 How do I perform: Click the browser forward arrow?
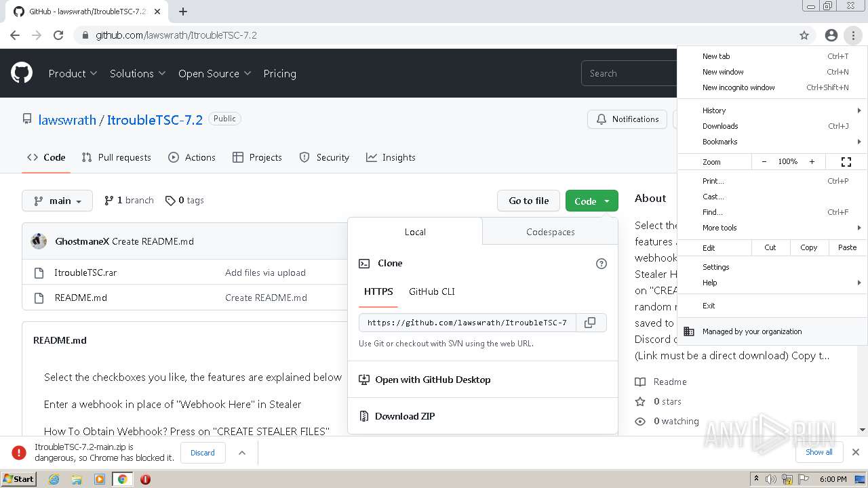tap(37, 35)
